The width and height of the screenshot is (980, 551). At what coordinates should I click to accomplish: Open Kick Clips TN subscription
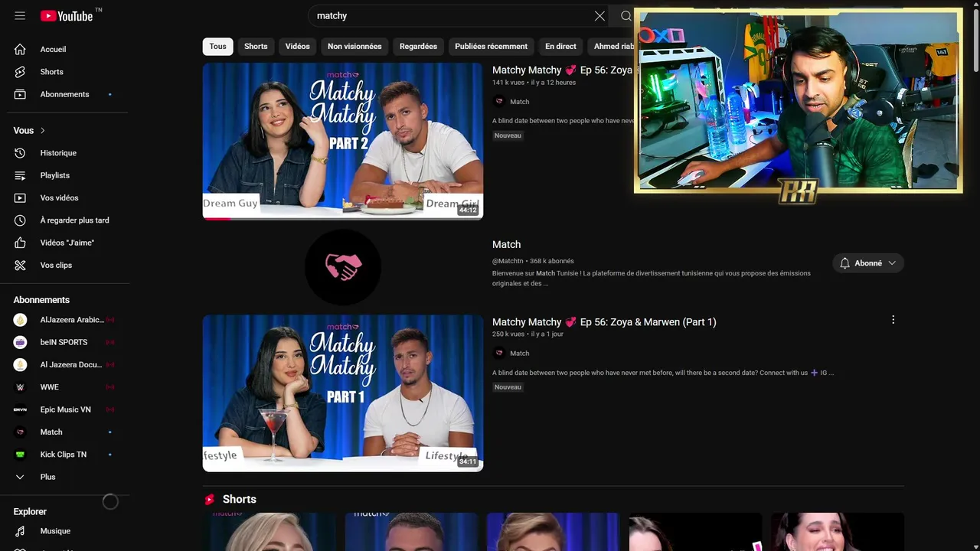[65, 455]
